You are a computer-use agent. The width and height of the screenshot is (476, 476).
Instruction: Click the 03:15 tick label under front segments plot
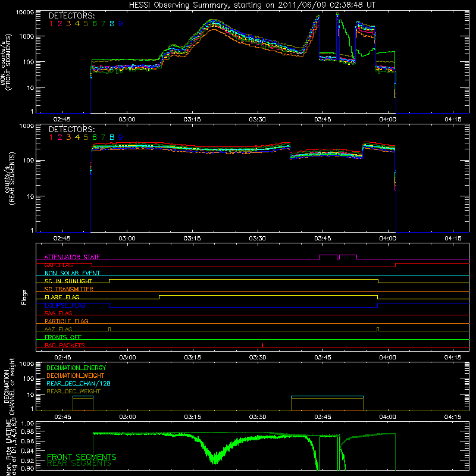click(x=192, y=120)
